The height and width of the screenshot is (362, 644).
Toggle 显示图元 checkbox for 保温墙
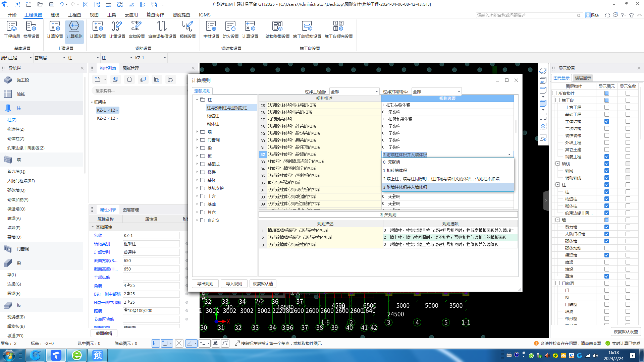tap(607, 255)
